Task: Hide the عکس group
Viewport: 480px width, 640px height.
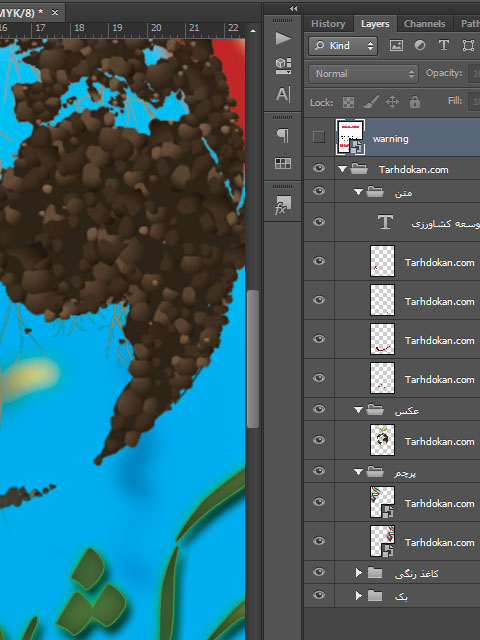Action: click(x=319, y=409)
